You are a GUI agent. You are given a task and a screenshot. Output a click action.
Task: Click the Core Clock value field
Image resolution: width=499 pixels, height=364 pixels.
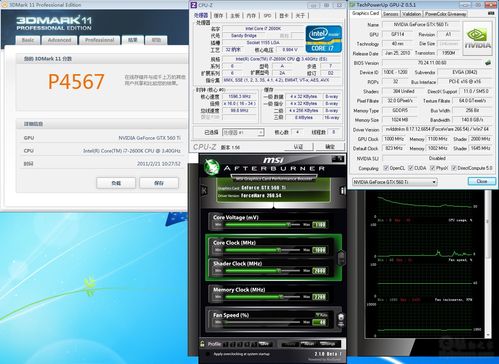(x=319, y=250)
